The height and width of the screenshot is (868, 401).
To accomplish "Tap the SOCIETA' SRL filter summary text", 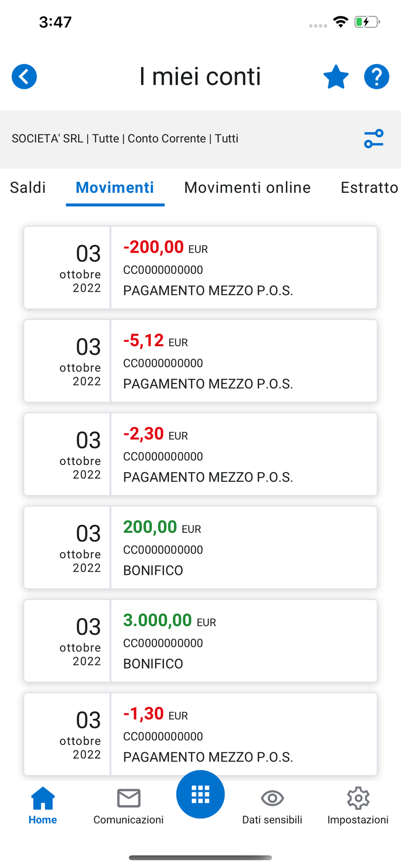I will [x=125, y=139].
